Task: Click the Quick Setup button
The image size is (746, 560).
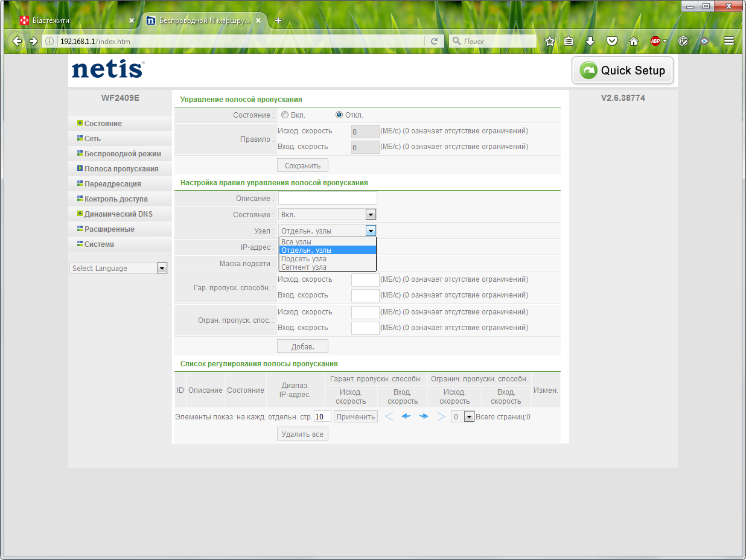Action: click(x=622, y=71)
